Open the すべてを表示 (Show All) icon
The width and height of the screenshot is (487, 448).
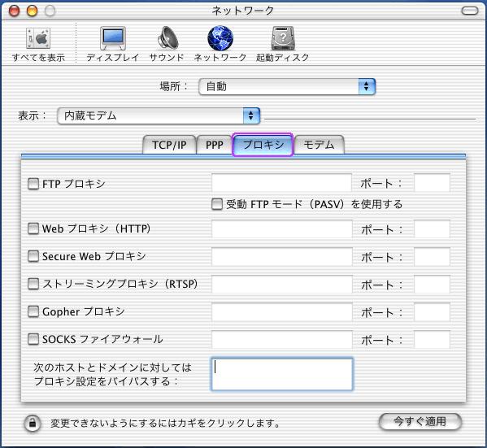(x=38, y=39)
